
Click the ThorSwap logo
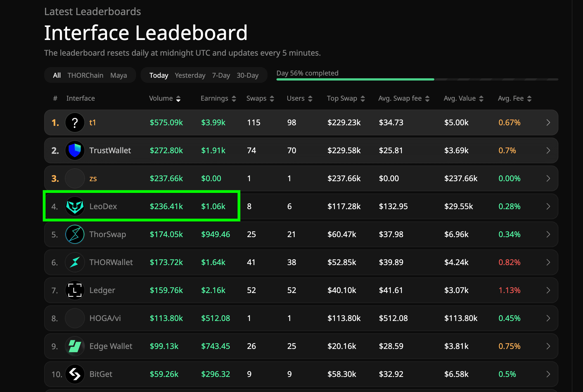[x=75, y=234]
